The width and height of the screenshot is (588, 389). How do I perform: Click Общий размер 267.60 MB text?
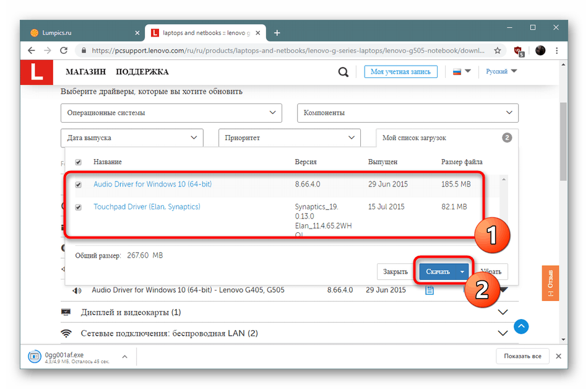119,255
